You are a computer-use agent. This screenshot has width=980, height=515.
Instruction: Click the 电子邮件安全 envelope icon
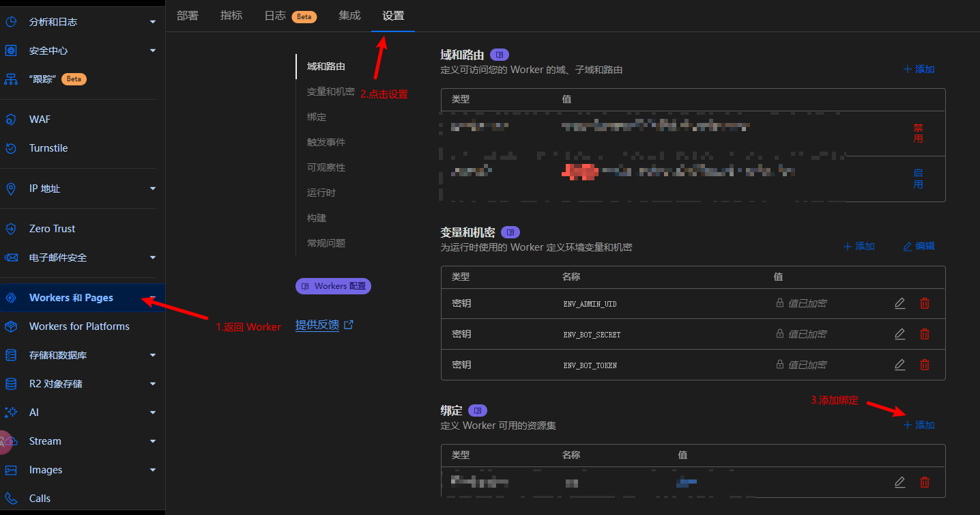(x=11, y=257)
